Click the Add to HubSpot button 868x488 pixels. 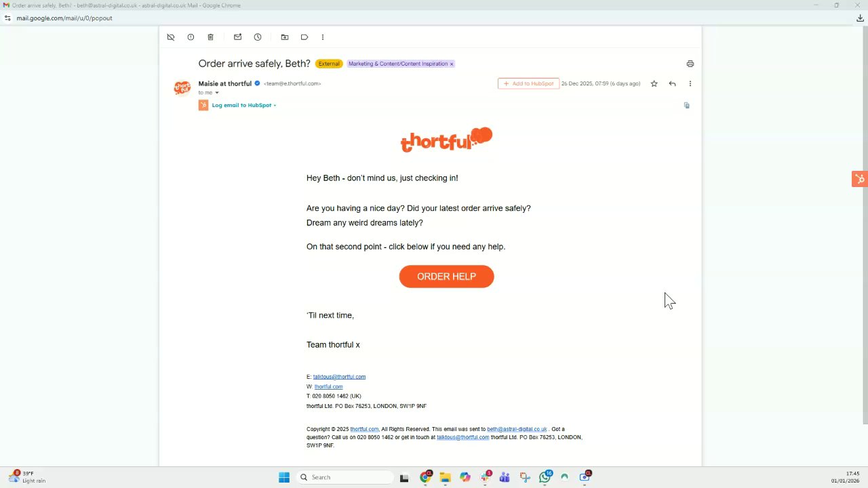tap(528, 83)
